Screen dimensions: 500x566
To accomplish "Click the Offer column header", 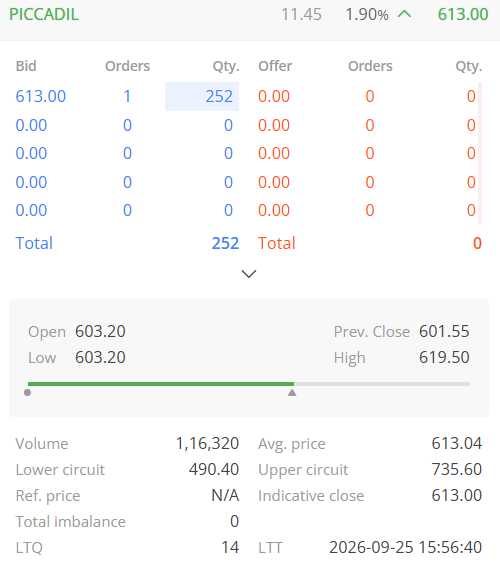I will coord(275,66).
